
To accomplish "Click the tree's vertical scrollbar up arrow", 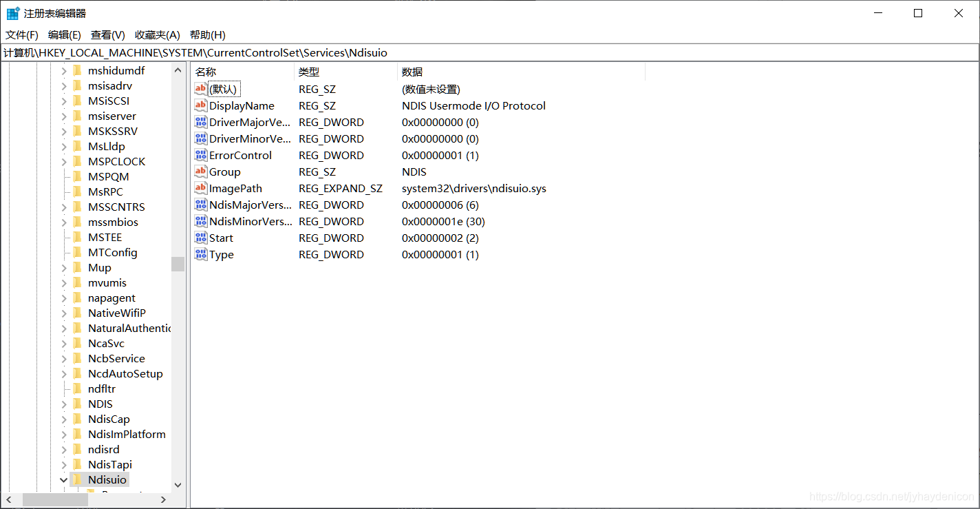I will coord(178,70).
